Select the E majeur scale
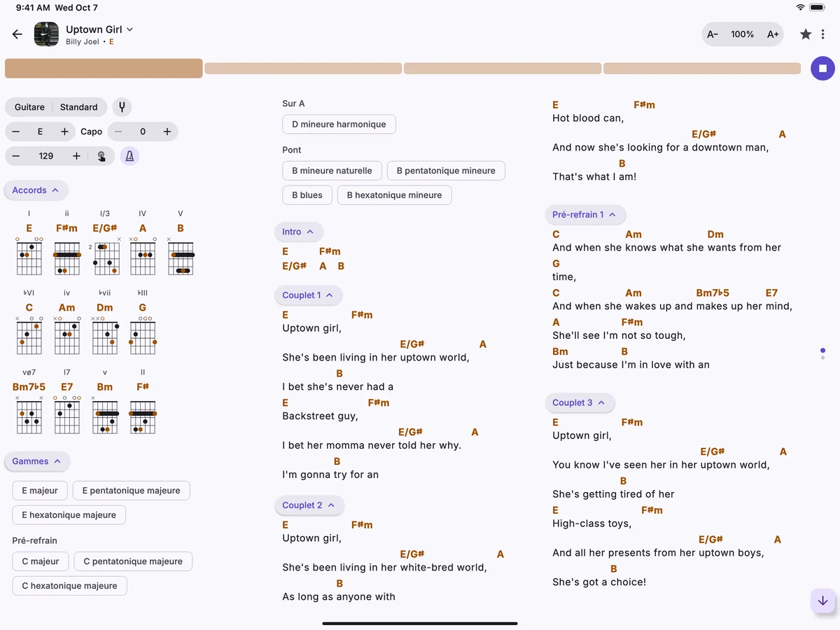840x630 pixels. (x=40, y=491)
